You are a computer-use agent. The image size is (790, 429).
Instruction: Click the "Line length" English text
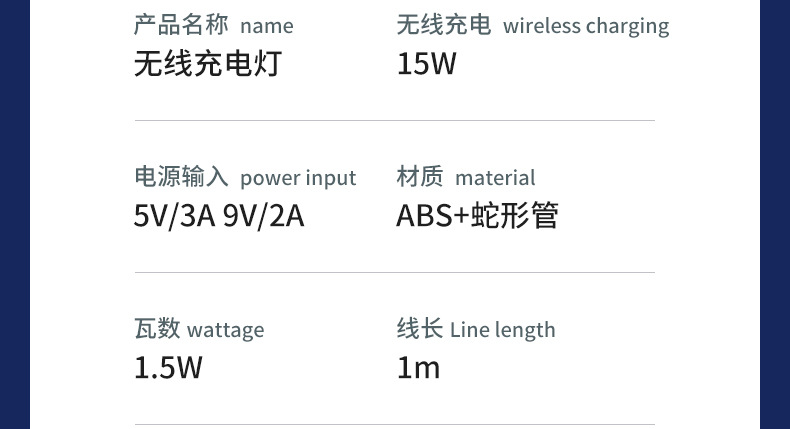[x=502, y=330]
